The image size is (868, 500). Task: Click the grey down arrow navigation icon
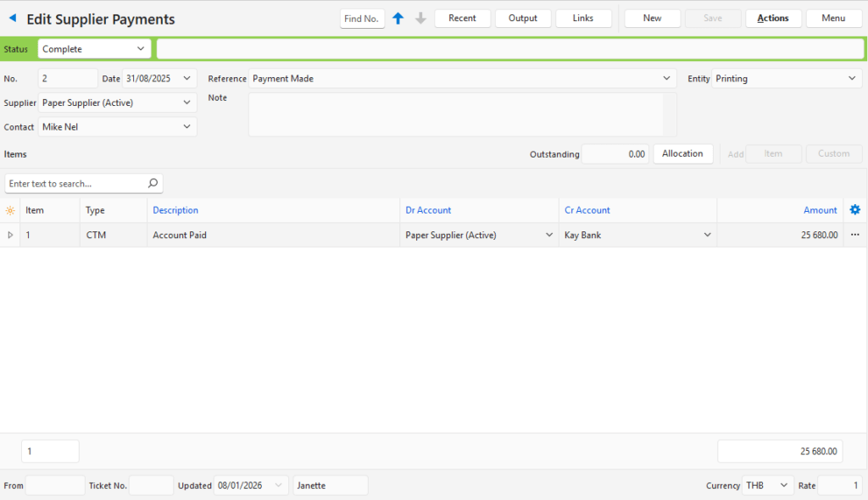[x=420, y=19]
